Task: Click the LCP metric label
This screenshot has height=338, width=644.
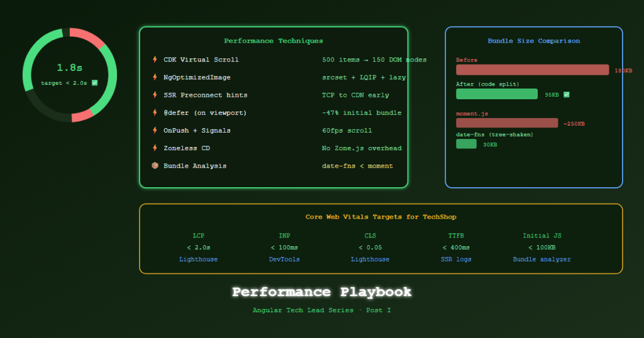Action: click(x=198, y=236)
